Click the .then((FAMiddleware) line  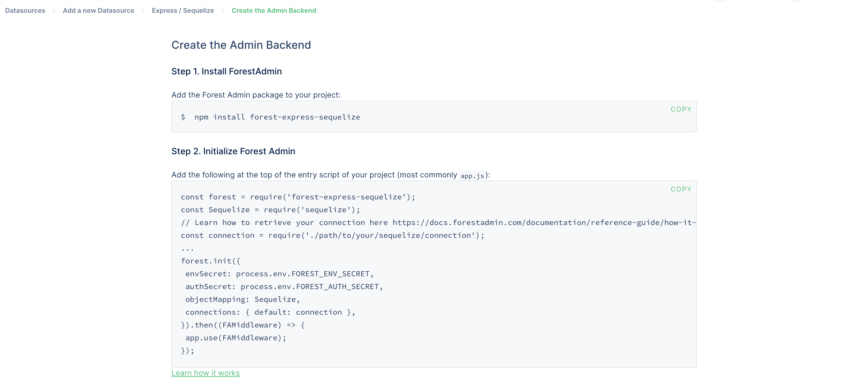point(243,325)
